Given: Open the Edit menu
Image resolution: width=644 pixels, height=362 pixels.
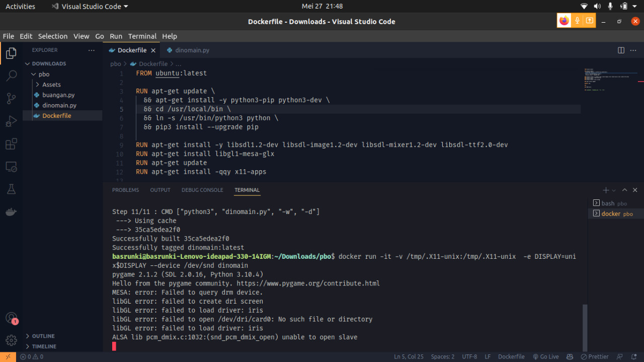Looking at the screenshot, I should (x=26, y=36).
